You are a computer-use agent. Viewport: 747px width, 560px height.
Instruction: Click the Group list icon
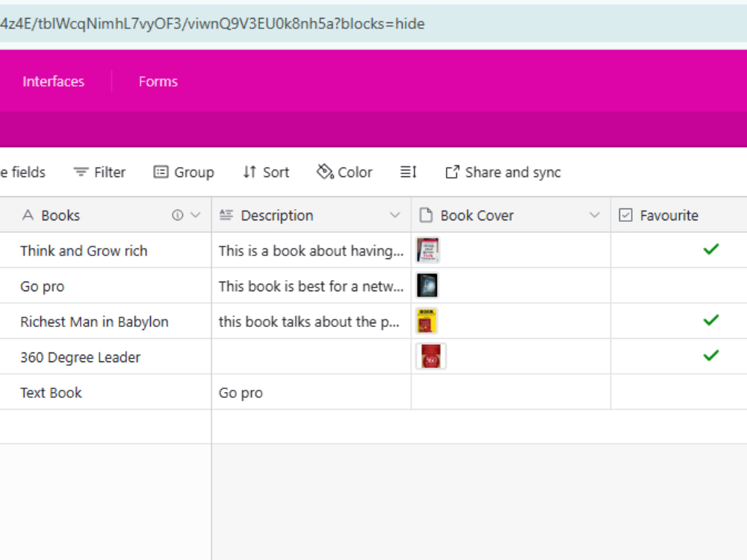[x=161, y=172]
